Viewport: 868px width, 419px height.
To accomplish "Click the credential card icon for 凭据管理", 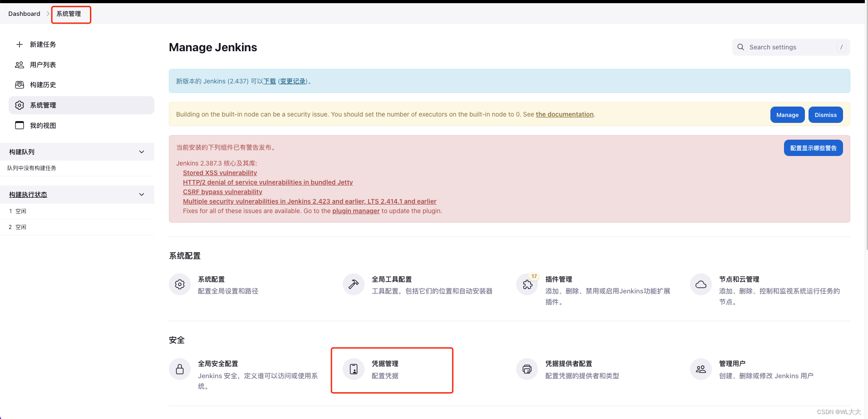I will tap(354, 369).
